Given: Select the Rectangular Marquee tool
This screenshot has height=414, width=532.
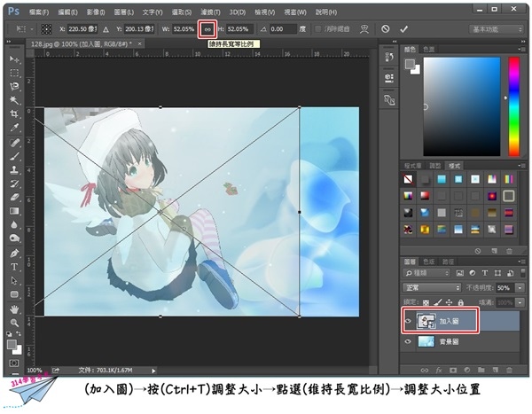Looking at the screenshot, I should [x=14, y=73].
